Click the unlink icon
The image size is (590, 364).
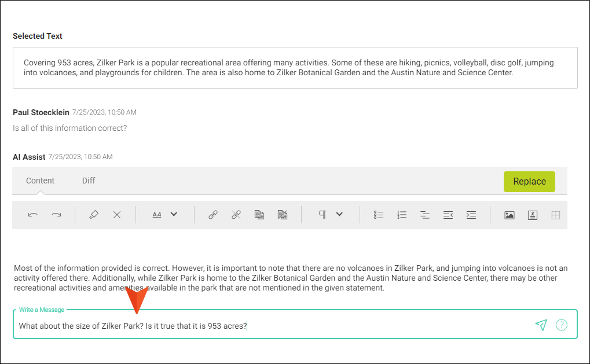coord(236,215)
